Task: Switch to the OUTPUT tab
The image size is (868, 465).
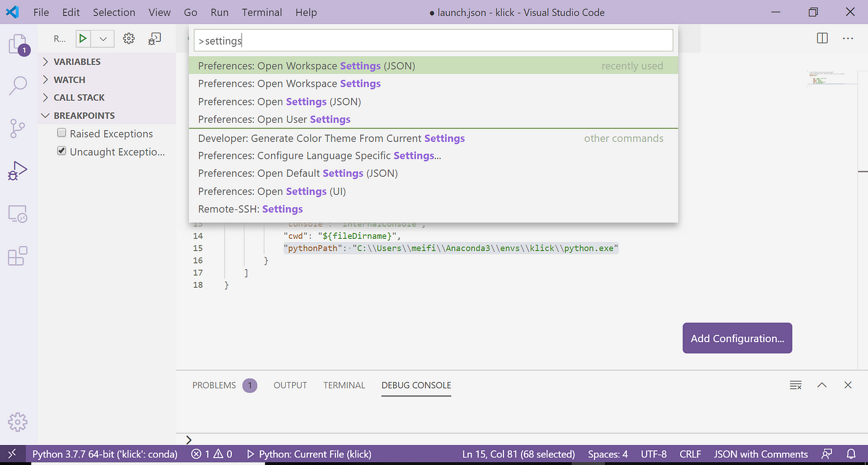Action: [x=290, y=385]
